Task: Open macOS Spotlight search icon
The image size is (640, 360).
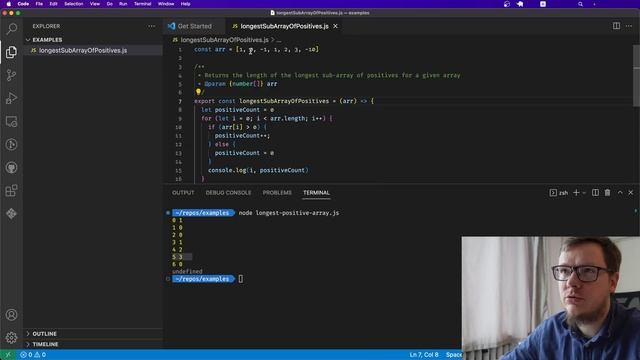Action: pyautogui.click(x=580, y=4)
